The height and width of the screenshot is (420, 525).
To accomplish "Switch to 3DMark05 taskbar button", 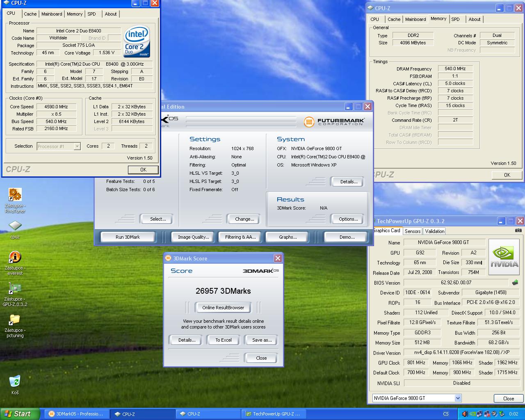I will 77,414.
